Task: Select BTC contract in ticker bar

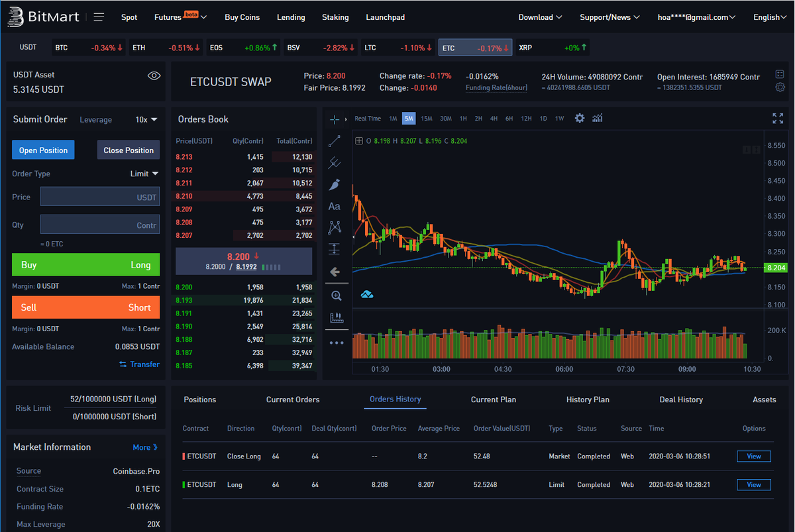Action: (x=89, y=48)
